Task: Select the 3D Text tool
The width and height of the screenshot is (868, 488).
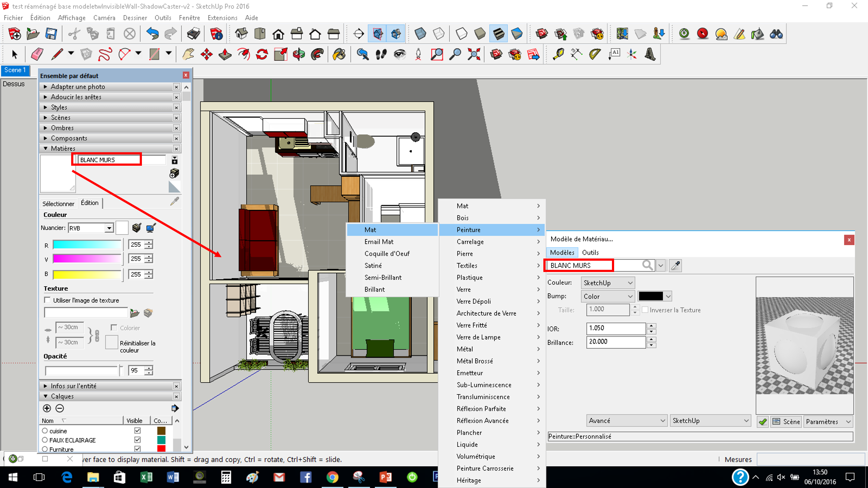Action: click(x=650, y=54)
